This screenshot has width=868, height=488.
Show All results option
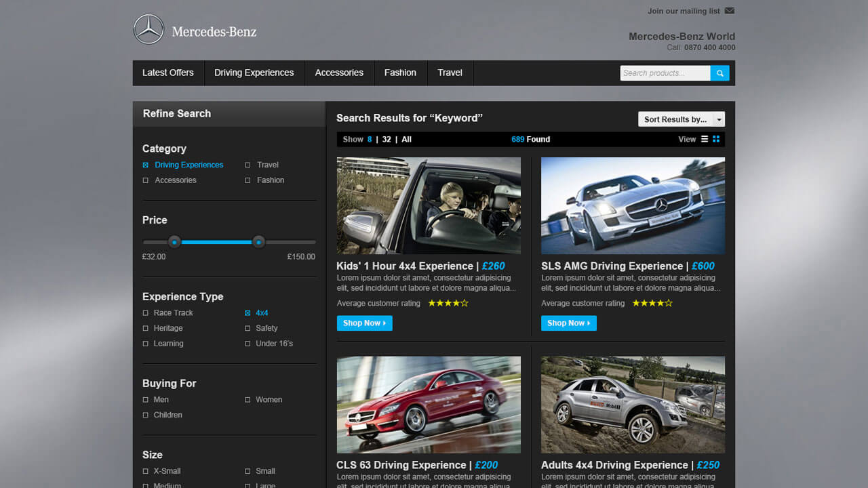point(406,139)
